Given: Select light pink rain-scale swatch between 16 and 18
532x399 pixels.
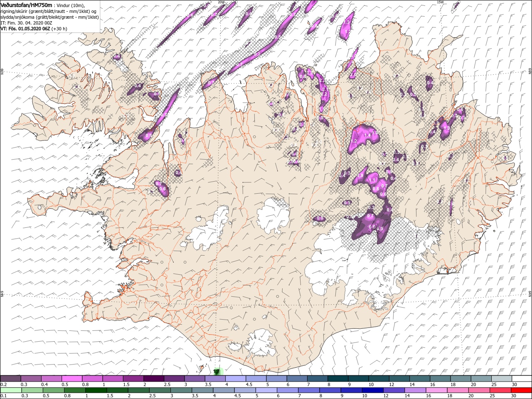Looking at the screenshot, I should (x=436, y=390).
